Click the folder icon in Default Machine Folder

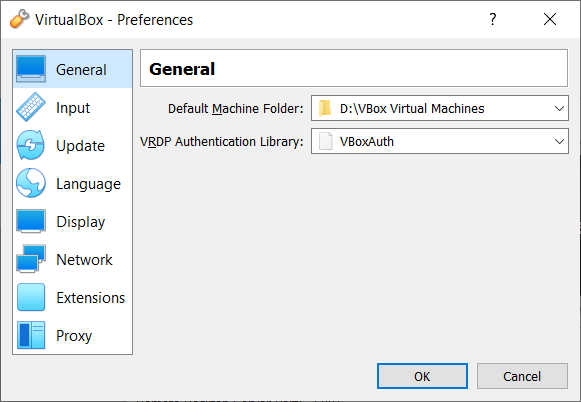click(x=325, y=108)
